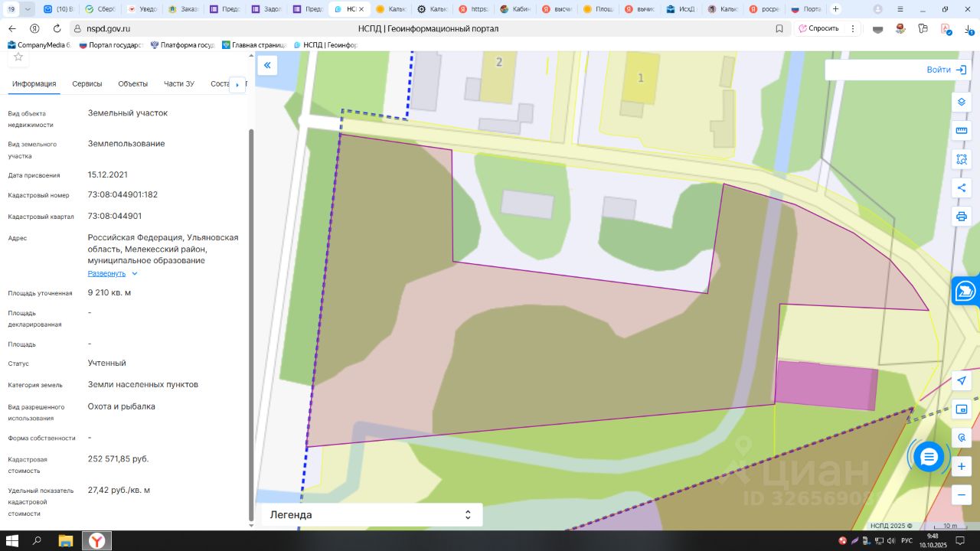Click cadastral quarter value 73:08:044901

click(115, 217)
